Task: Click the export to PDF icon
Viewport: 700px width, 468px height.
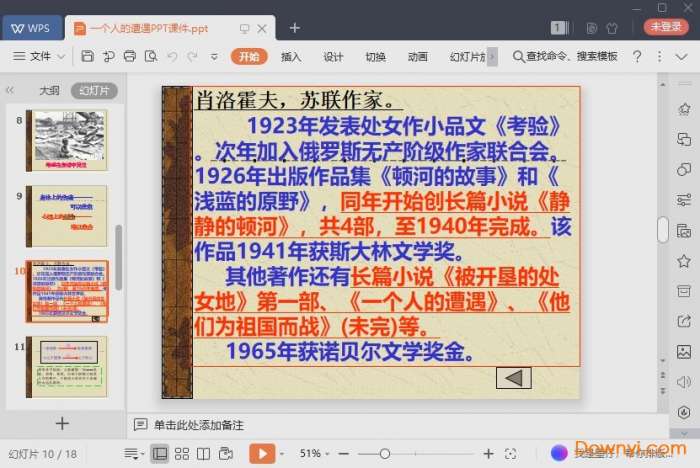Action: tap(108, 56)
